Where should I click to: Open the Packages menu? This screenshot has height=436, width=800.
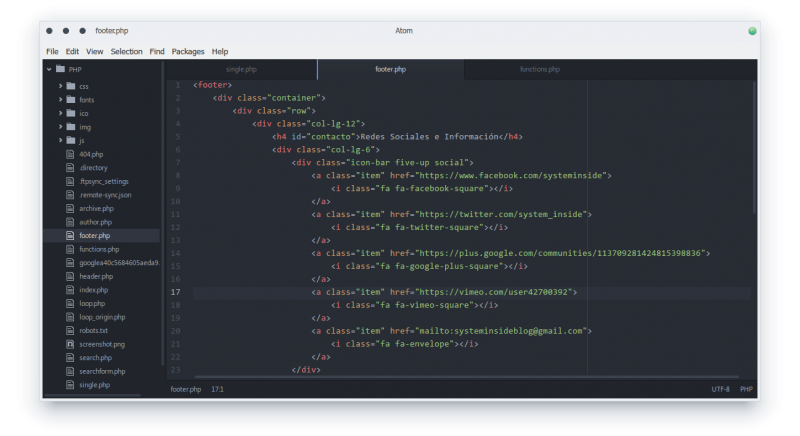pos(188,52)
